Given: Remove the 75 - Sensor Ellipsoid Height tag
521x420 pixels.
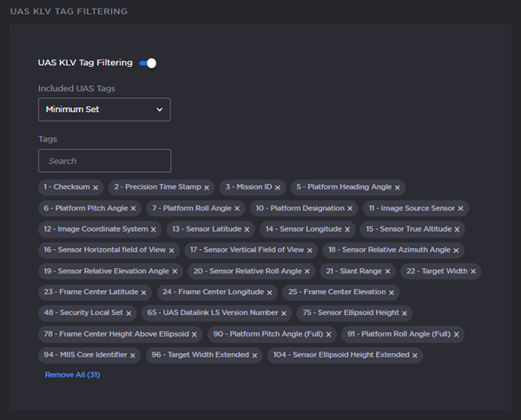Looking at the screenshot, I should click(x=405, y=313).
